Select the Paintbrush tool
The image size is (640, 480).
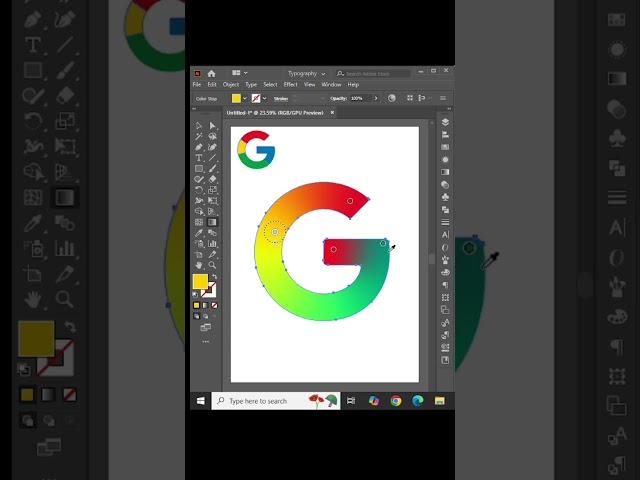(x=212, y=169)
